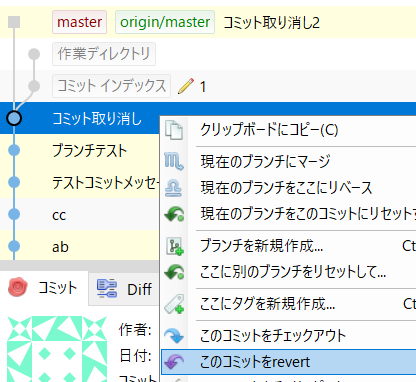Click the purple revert arrow icon
The width and height of the screenshot is (416, 382).
click(x=174, y=362)
